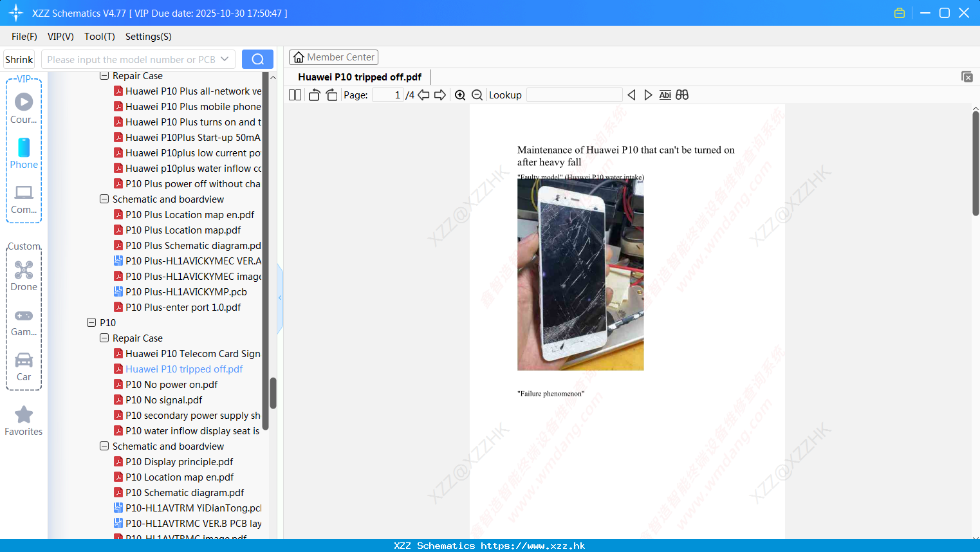
Task: Collapse the P10 Repair Case node
Action: (104, 338)
